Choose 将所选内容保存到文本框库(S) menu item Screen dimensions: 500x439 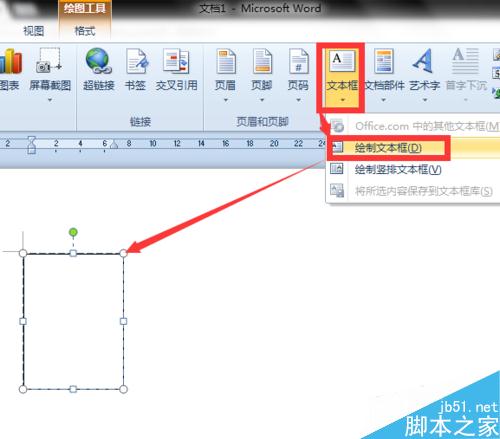pos(413,191)
